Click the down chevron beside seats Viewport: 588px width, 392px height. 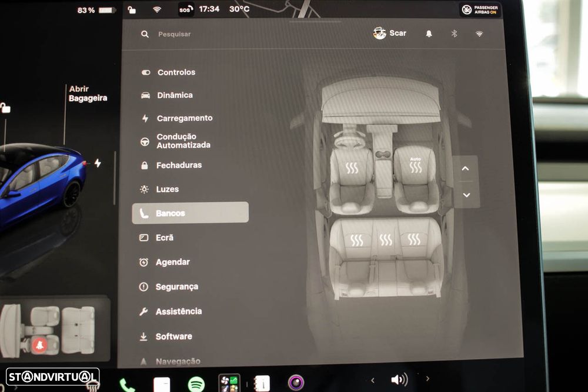466,195
